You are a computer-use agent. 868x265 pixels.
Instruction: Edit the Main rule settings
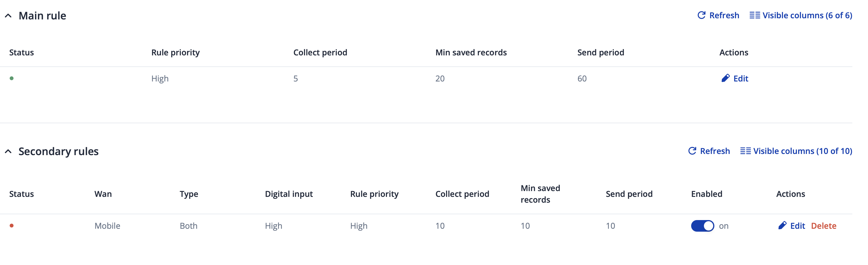(740, 79)
